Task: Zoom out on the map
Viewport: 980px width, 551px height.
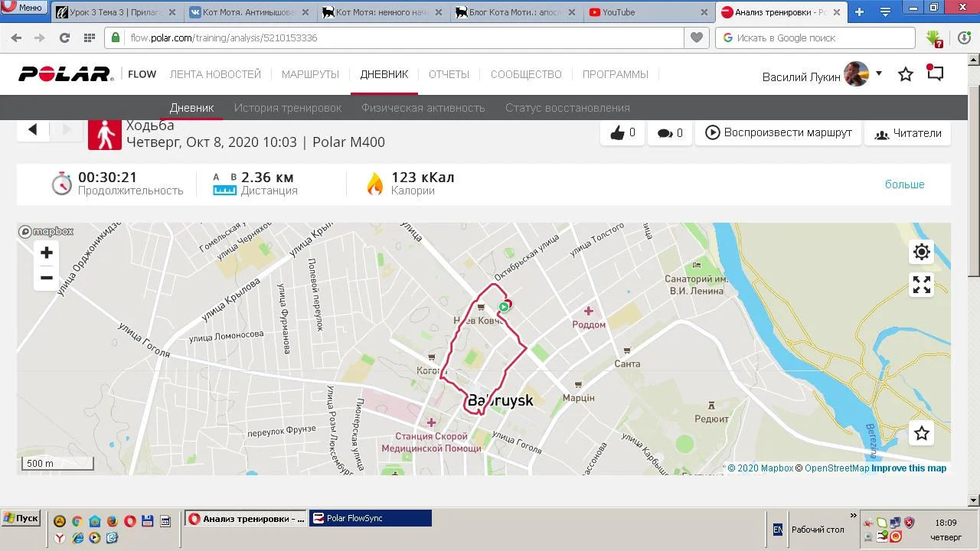Action: coord(47,278)
